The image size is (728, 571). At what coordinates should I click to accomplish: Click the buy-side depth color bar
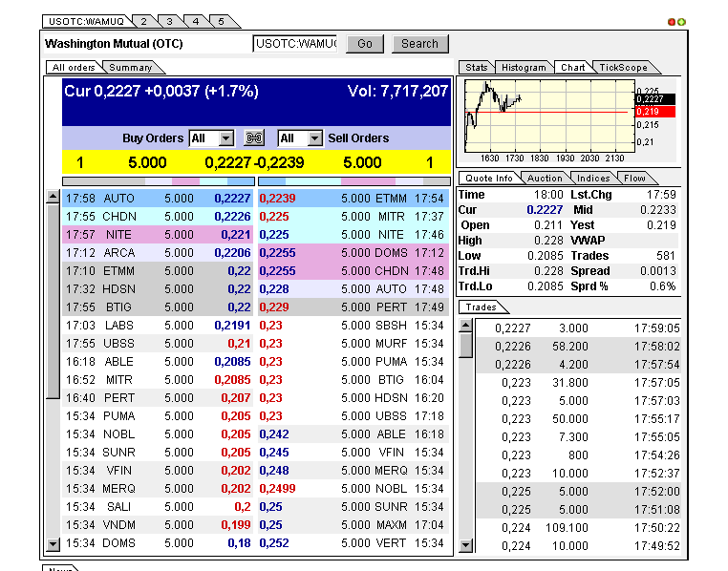(x=159, y=181)
